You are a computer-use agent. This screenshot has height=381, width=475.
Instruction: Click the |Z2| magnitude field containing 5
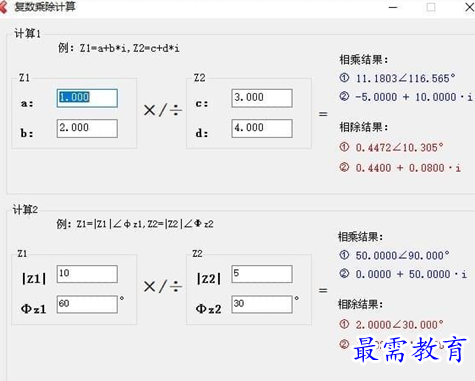coord(262,274)
